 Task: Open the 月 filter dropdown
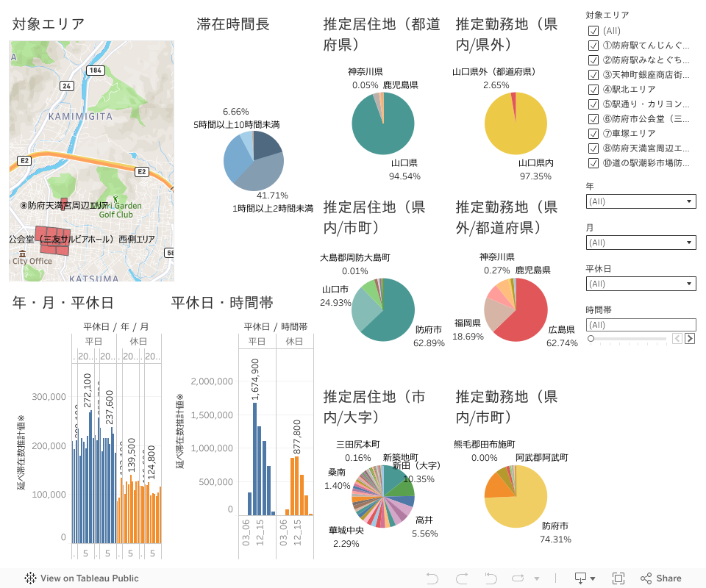[641, 243]
